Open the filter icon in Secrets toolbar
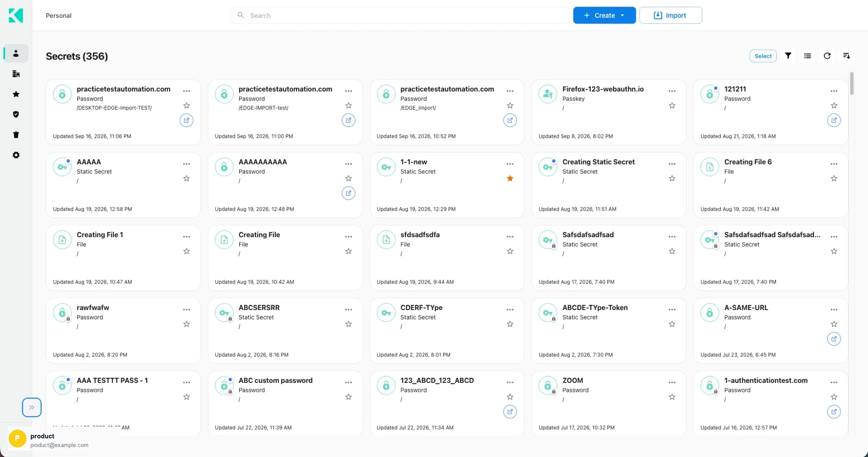Image resolution: width=868 pixels, height=457 pixels. click(x=788, y=56)
